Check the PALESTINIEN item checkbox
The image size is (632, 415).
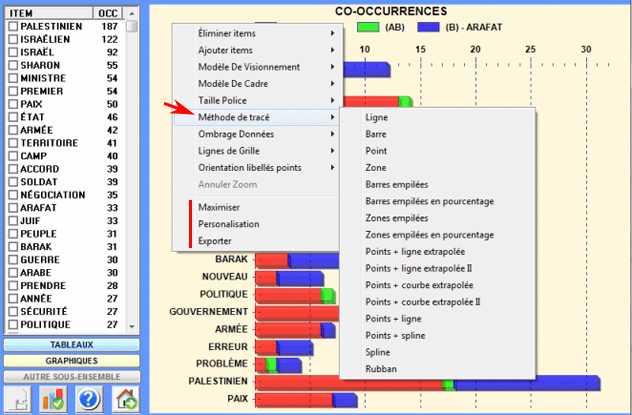pyautogui.click(x=13, y=26)
